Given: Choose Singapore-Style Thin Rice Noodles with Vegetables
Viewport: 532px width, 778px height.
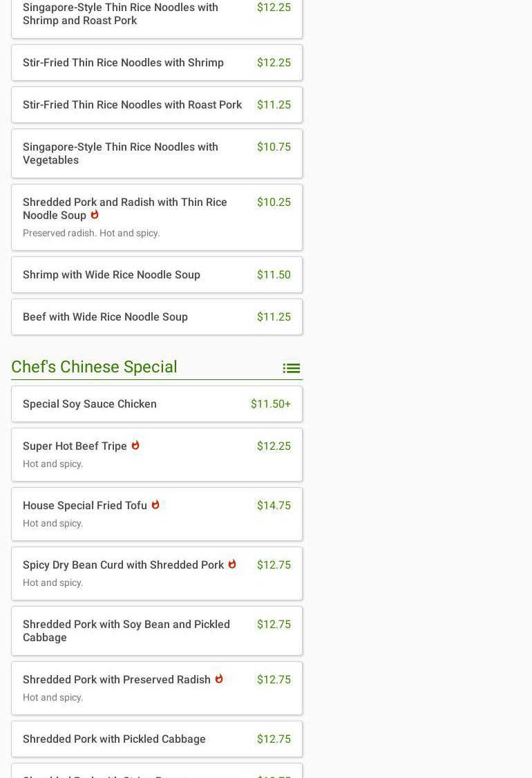Looking at the screenshot, I should 120,153.
